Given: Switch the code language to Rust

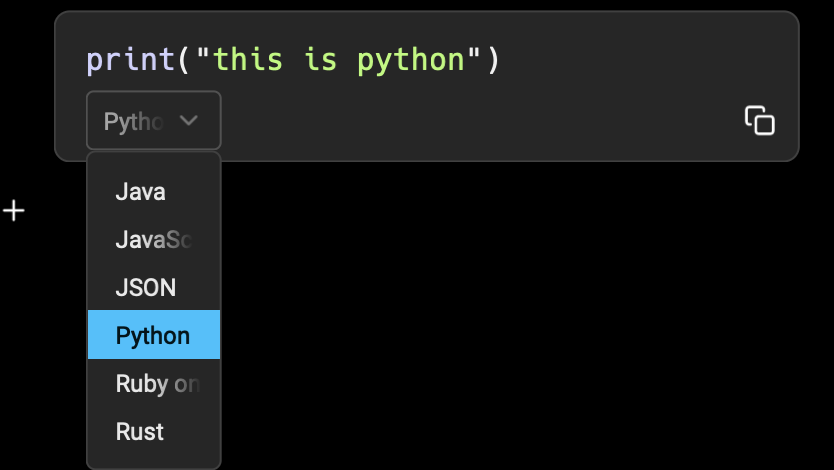Looking at the screenshot, I should click(x=140, y=431).
